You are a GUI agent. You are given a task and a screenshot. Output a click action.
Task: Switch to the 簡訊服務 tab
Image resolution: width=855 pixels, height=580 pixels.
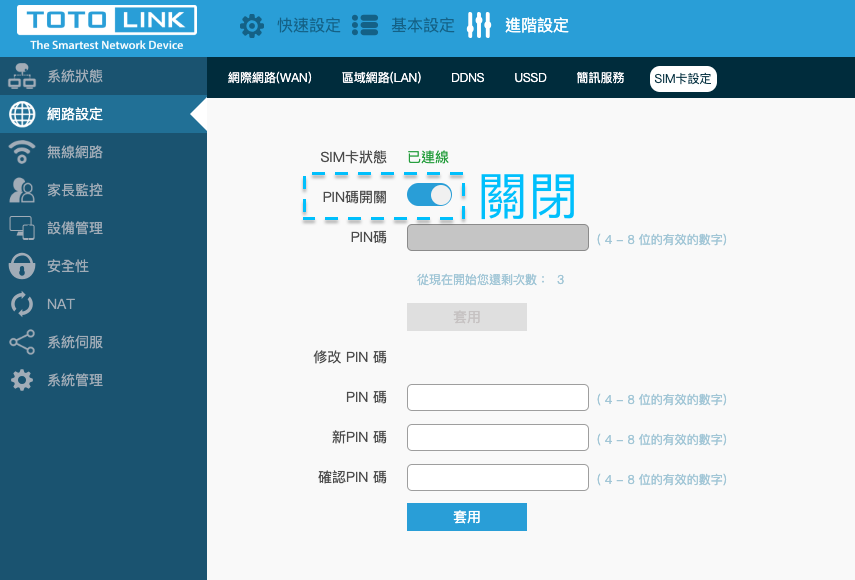coord(600,78)
